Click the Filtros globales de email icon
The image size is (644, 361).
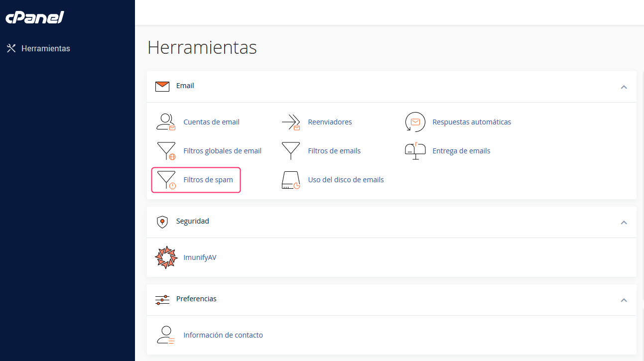[x=166, y=151]
